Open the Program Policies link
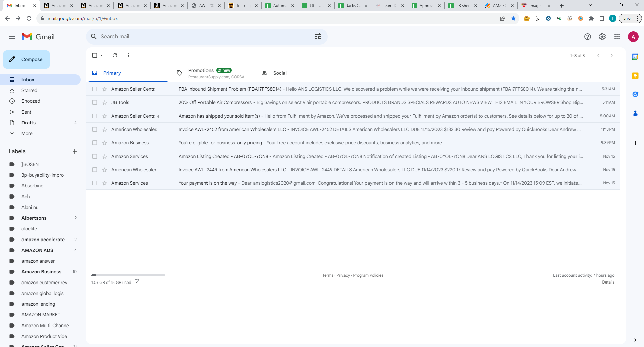Image resolution: width=644 pixels, height=347 pixels. 368,275
